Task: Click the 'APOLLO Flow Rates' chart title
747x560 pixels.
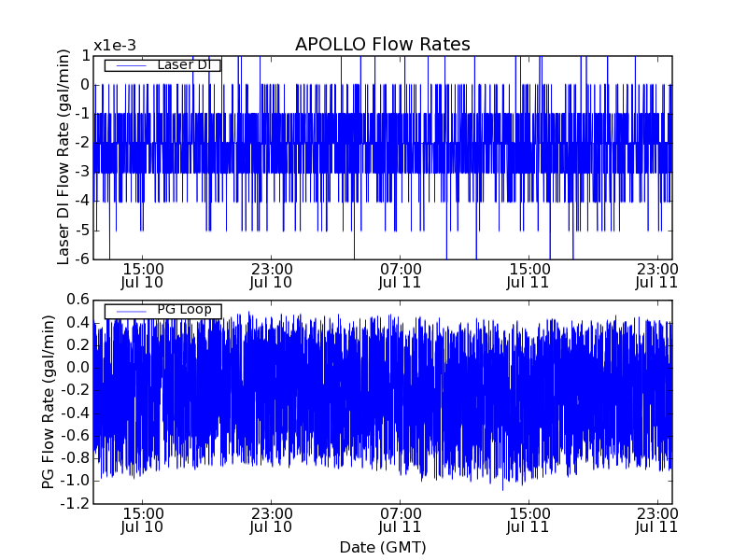Action: coord(383,44)
